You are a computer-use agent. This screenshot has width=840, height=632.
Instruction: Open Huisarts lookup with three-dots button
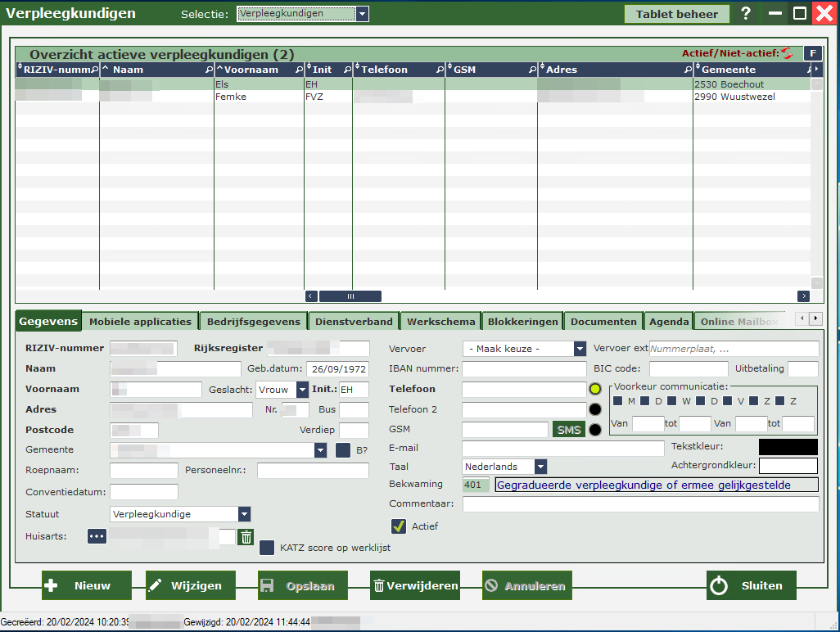click(x=97, y=536)
